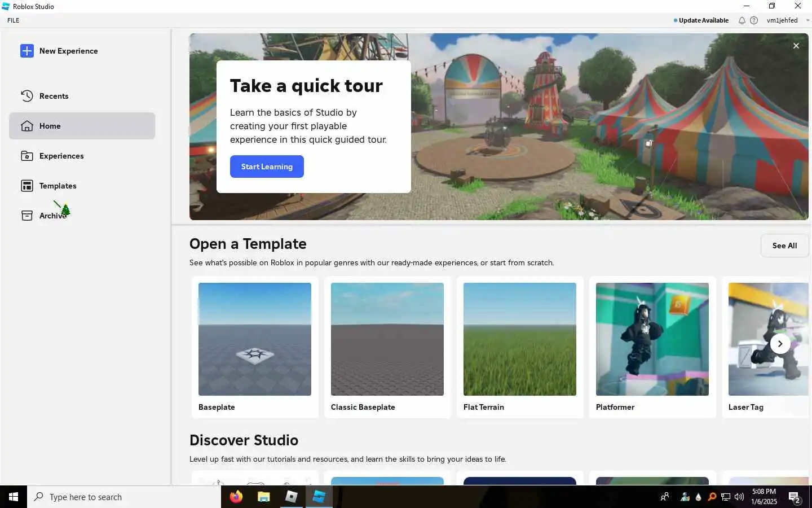
Task: Click the See All templates button
Action: (784, 246)
